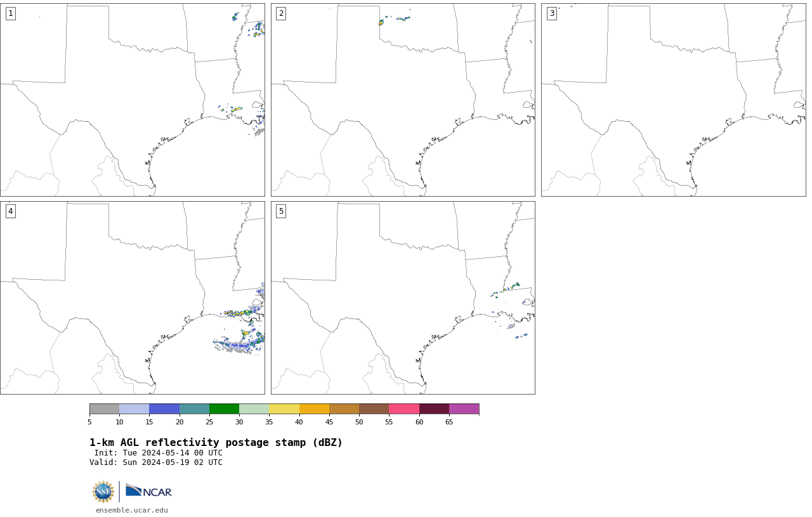Click the brown 50-55 dBZ swatch
The width and height of the screenshot is (812, 517).
pos(374,409)
